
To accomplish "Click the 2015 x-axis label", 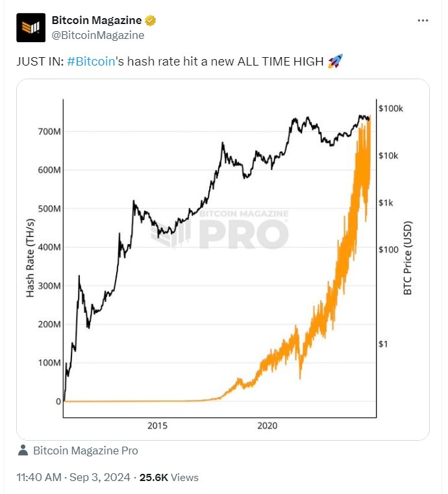I will (158, 426).
